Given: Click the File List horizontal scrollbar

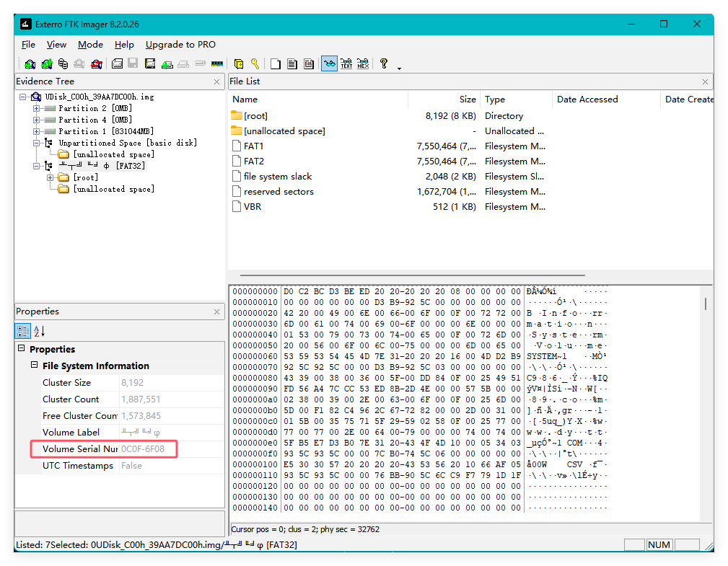Looking at the screenshot, I should click(412, 275).
